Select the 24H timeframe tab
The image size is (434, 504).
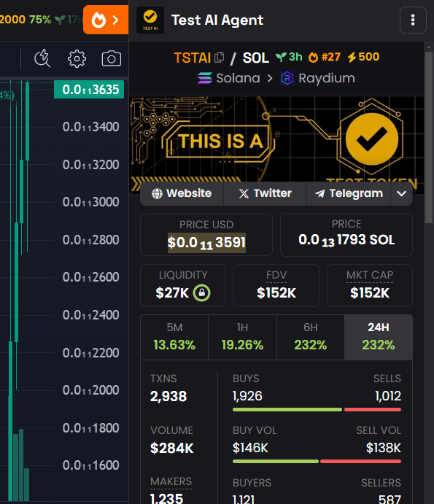tap(379, 337)
